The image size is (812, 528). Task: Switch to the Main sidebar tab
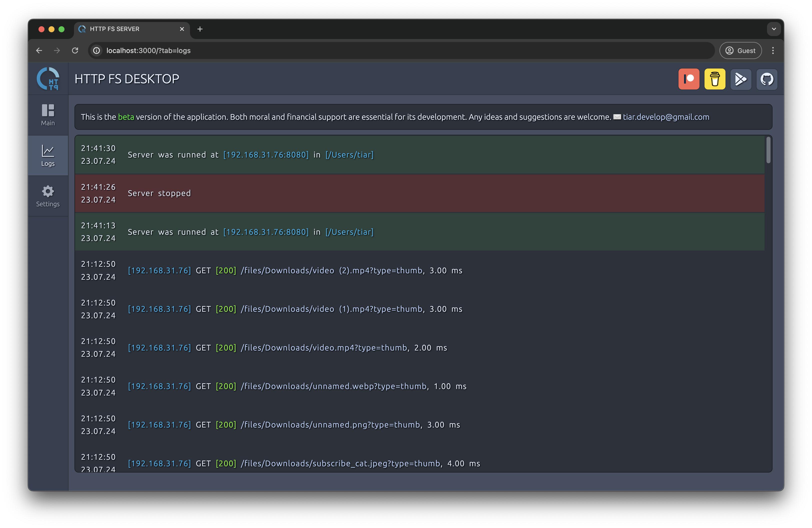(x=48, y=115)
